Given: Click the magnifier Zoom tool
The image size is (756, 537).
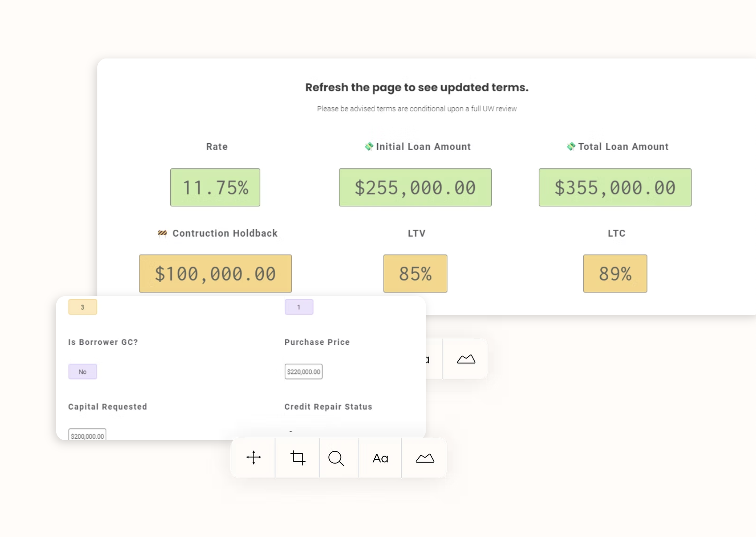Looking at the screenshot, I should pyautogui.click(x=336, y=458).
